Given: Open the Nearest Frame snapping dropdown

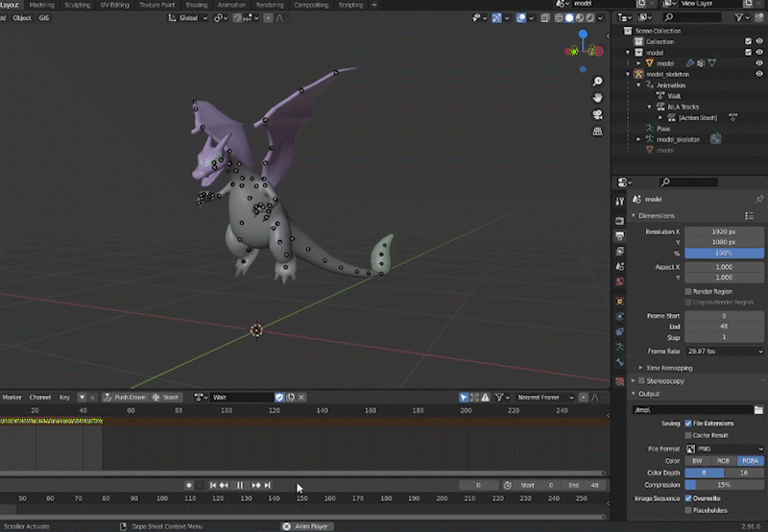Looking at the screenshot, I should (x=545, y=398).
